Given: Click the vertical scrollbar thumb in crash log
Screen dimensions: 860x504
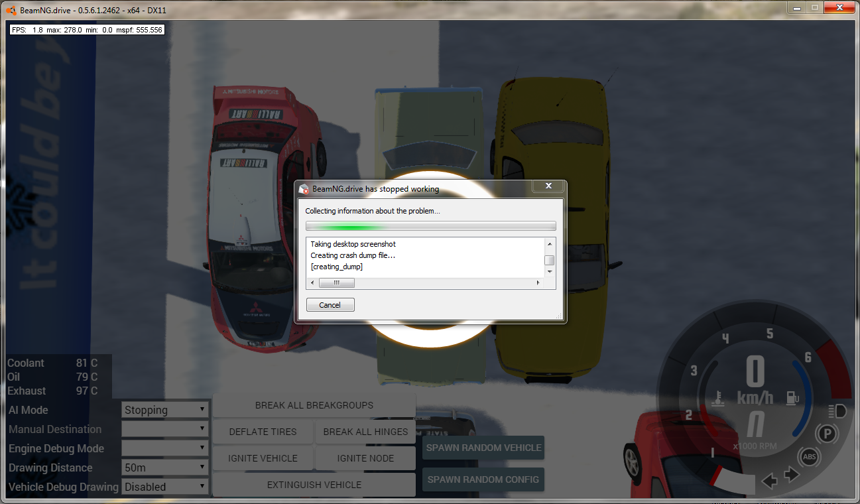Looking at the screenshot, I should pos(550,260).
